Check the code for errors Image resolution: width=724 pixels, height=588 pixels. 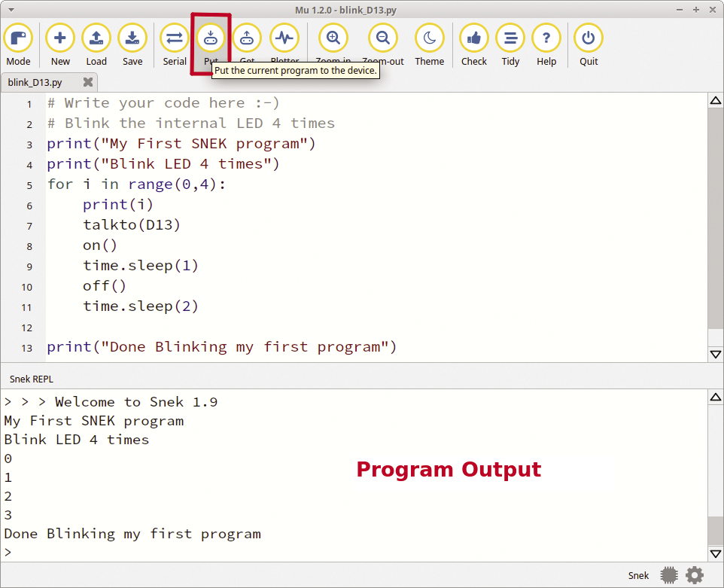(474, 45)
